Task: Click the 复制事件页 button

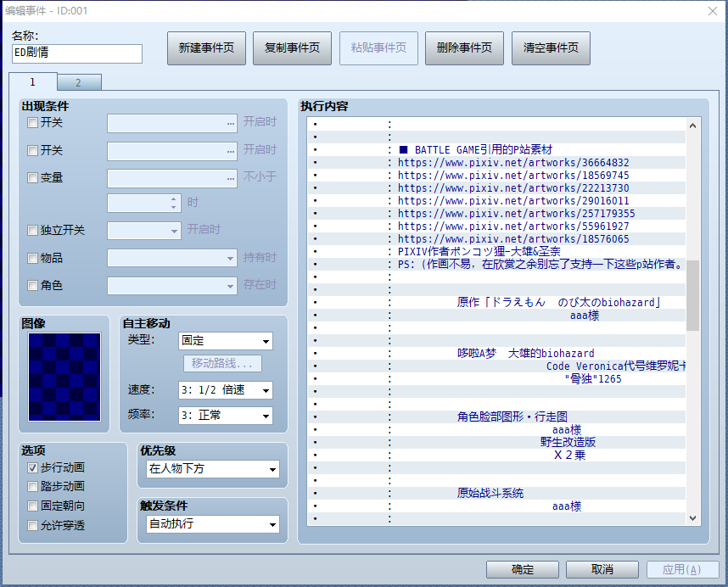Action: click(x=293, y=48)
